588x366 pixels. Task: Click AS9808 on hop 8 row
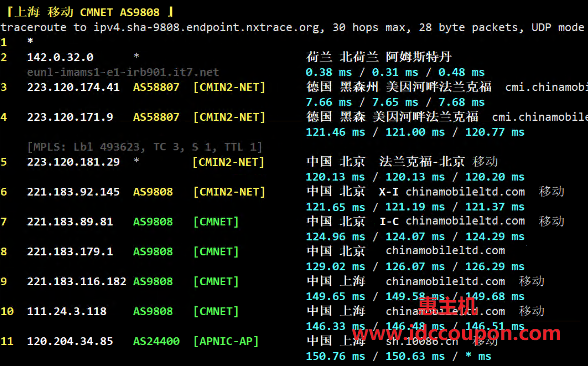153,251
